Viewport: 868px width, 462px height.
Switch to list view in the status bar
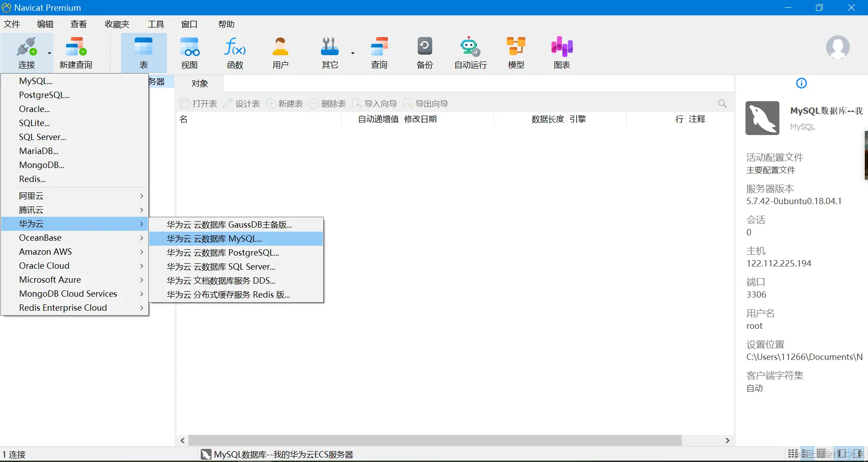[808, 453]
